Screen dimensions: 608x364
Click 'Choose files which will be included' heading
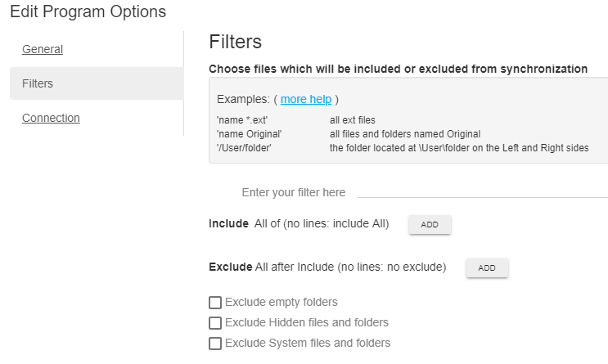[399, 69]
